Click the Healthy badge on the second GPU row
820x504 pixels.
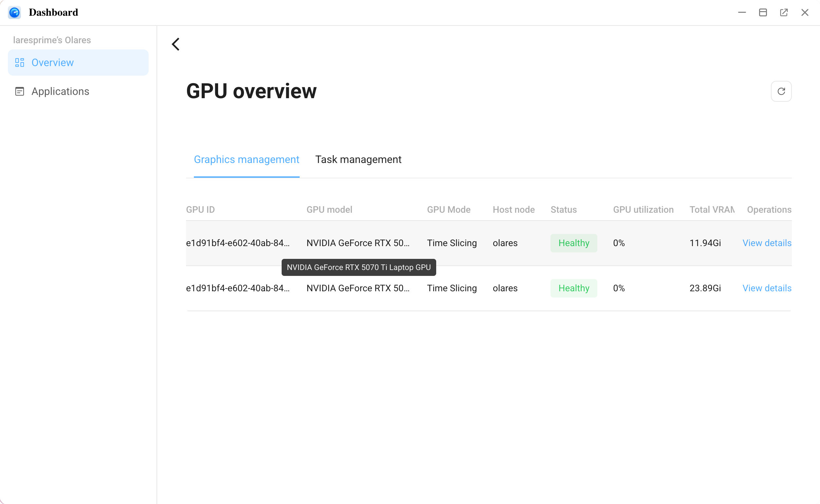pyautogui.click(x=573, y=288)
